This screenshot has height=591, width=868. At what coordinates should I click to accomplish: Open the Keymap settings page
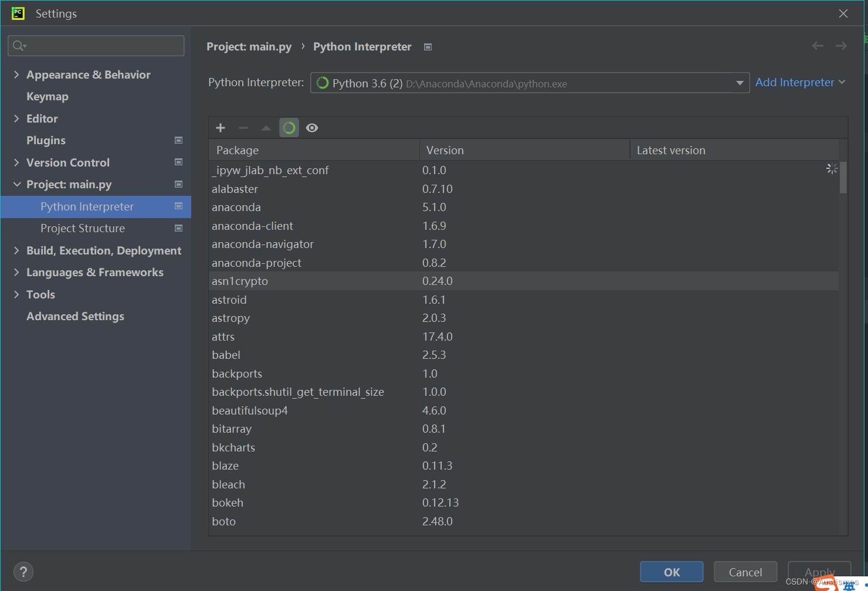pyautogui.click(x=48, y=97)
